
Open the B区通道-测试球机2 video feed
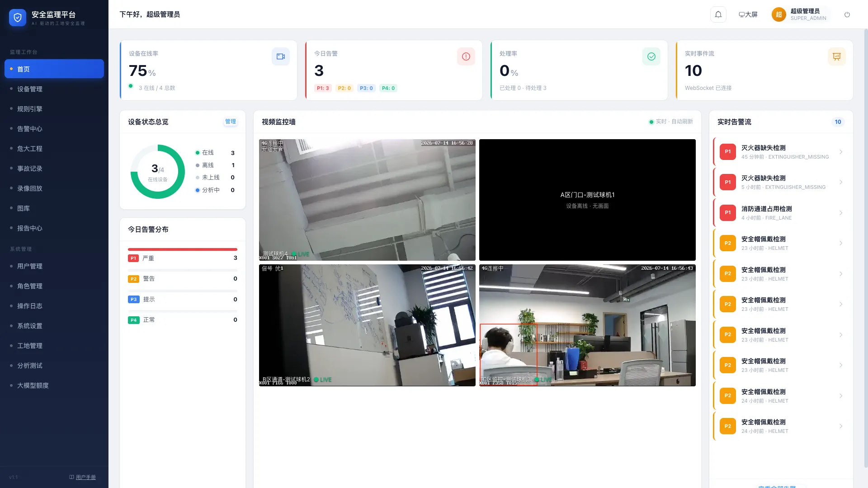click(367, 325)
